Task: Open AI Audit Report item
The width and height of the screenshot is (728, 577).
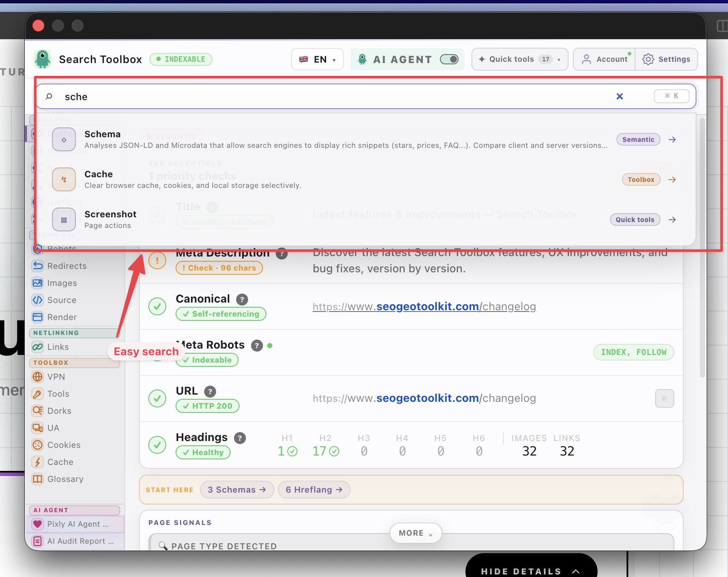Action: pyautogui.click(x=75, y=541)
